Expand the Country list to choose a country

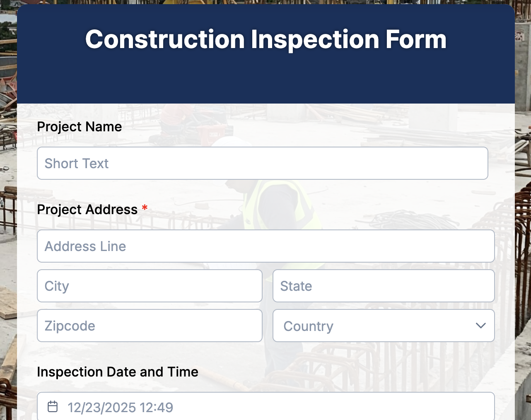384,326
